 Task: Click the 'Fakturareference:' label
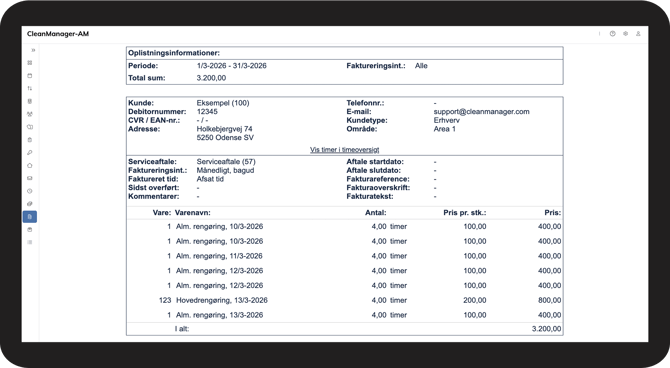[x=378, y=179]
